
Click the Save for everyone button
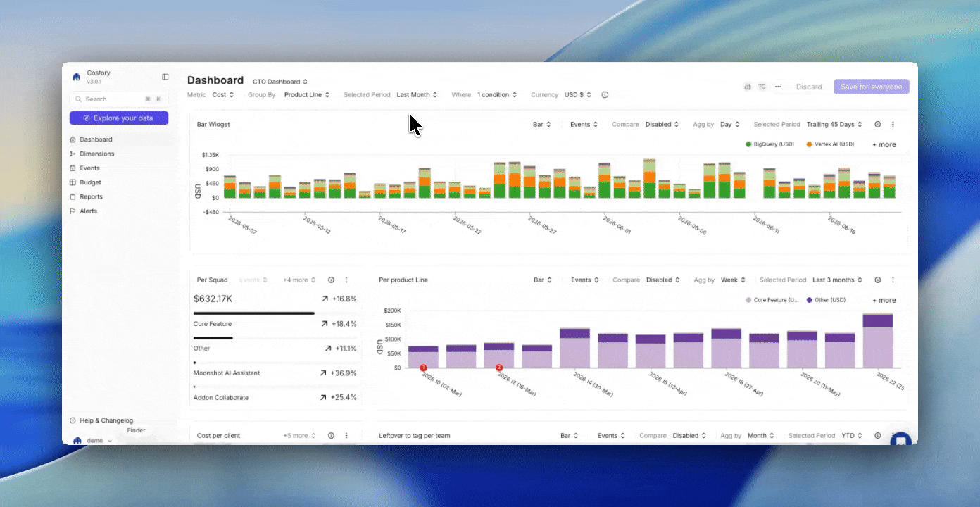click(872, 87)
